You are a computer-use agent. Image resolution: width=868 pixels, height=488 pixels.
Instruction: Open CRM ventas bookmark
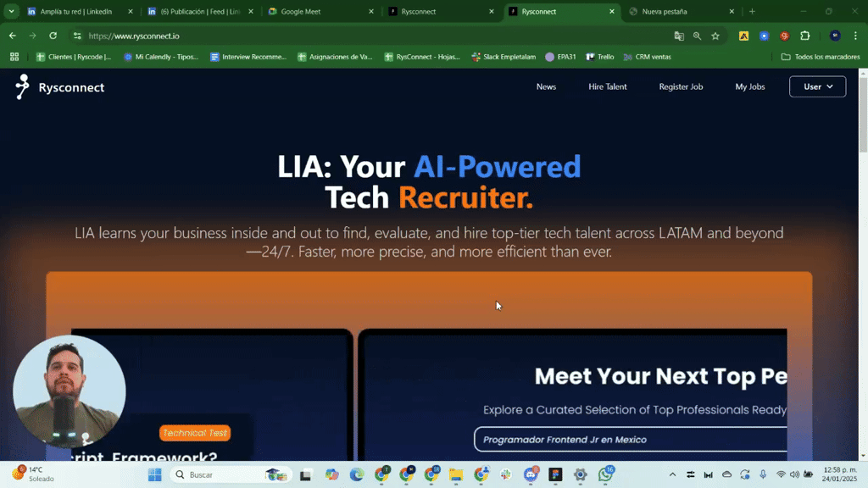(647, 57)
